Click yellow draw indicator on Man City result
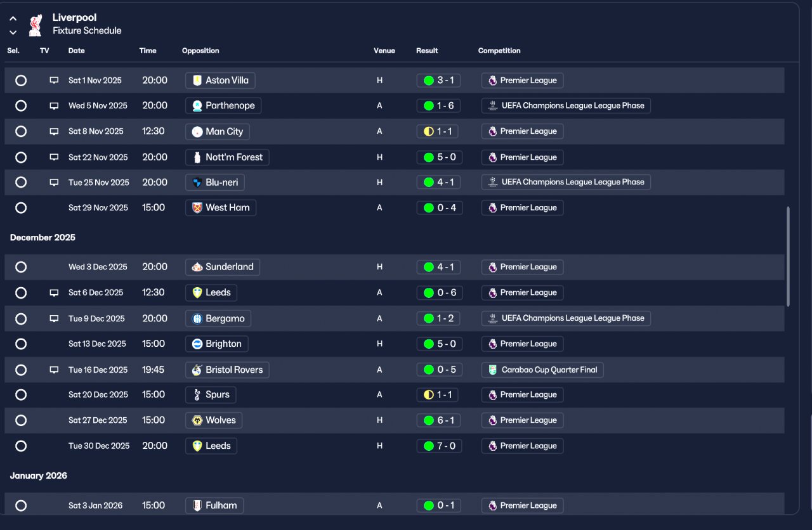The width and height of the screenshot is (812, 530). click(428, 131)
